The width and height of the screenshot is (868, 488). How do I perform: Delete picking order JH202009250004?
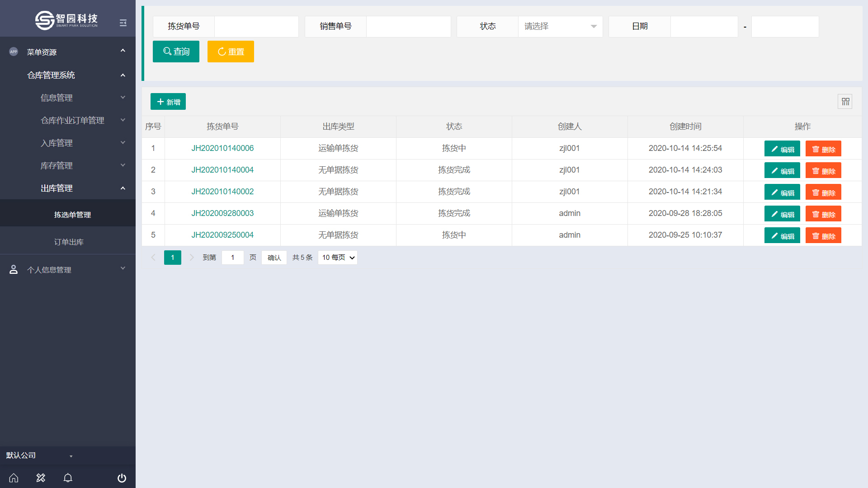tap(823, 235)
